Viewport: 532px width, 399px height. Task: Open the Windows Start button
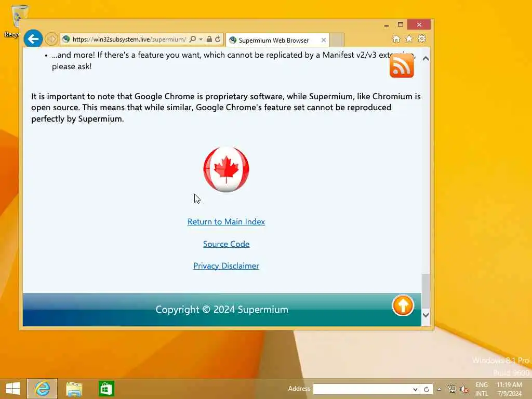point(13,389)
